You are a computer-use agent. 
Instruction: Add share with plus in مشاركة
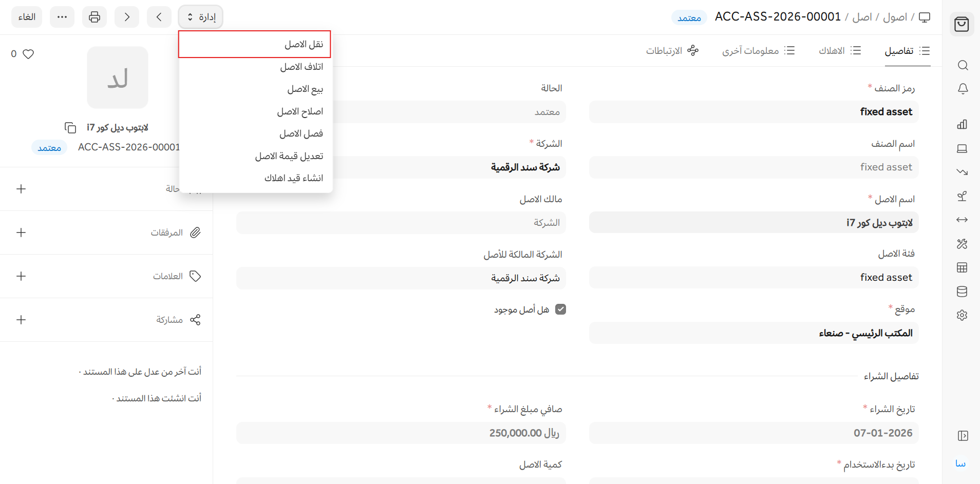tap(21, 320)
